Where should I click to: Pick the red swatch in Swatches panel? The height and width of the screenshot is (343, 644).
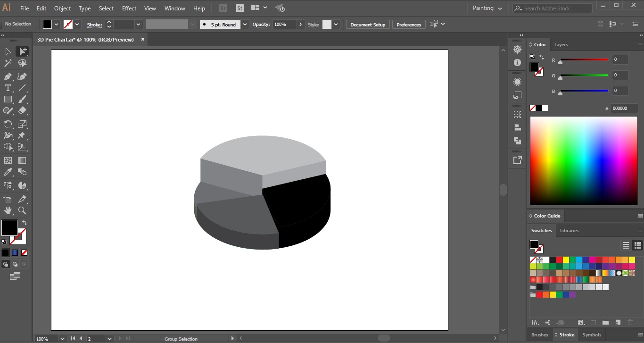click(559, 259)
